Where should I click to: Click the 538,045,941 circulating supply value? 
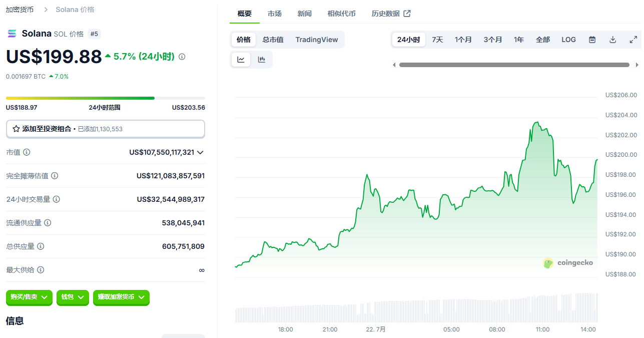click(183, 223)
